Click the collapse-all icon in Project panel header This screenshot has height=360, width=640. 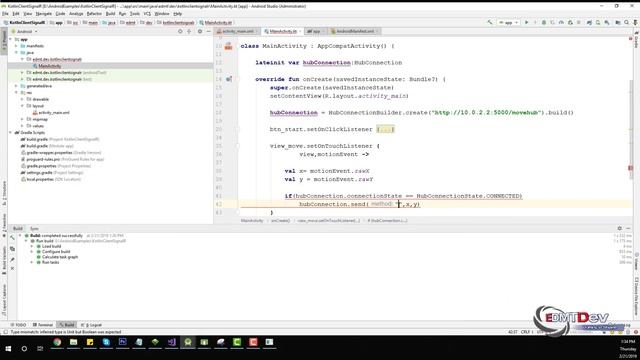pos(189,31)
